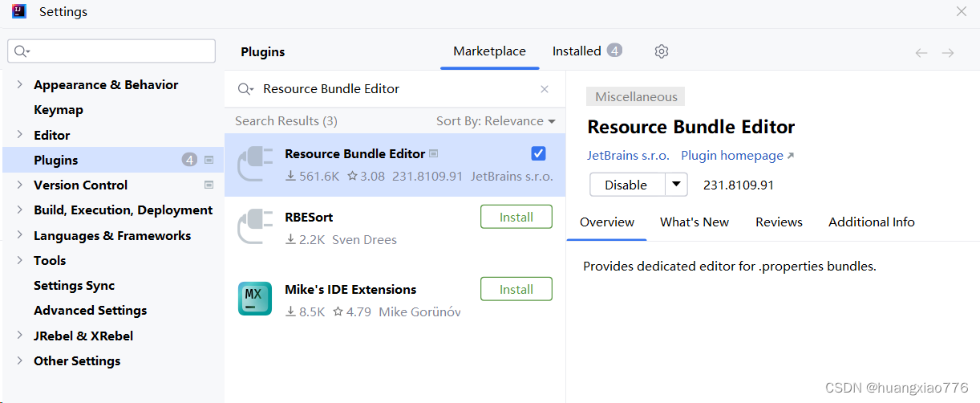The image size is (980, 403).
Task: Click the installed count badge 4
Action: (614, 51)
